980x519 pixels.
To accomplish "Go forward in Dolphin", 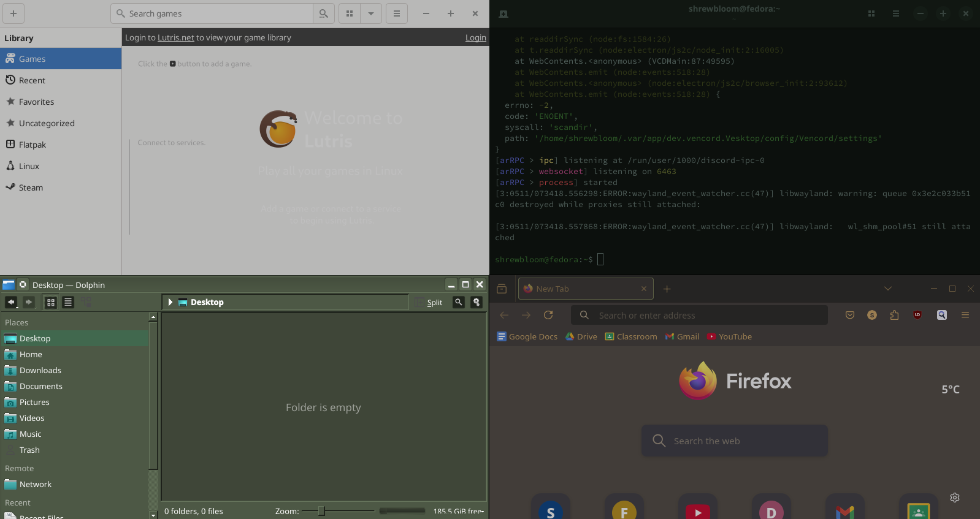I will pyautogui.click(x=28, y=302).
